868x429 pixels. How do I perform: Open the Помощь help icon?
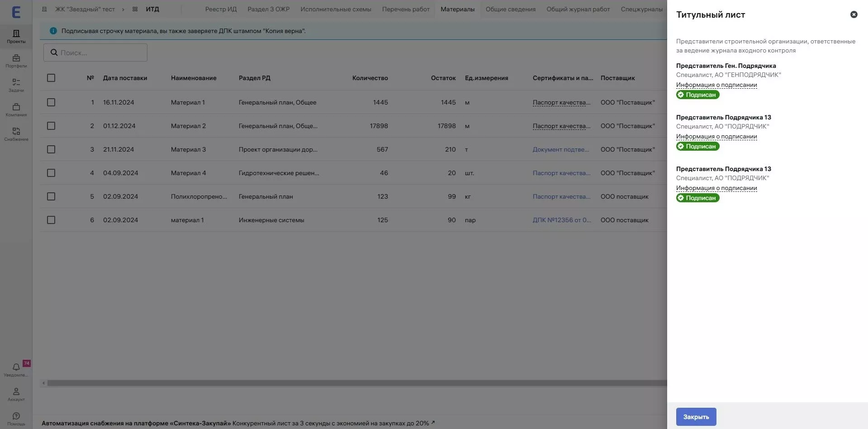pos(16,418)
